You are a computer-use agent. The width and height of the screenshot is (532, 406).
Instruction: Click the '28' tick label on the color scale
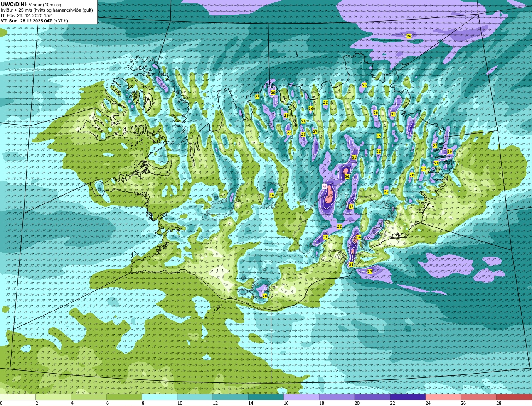coord(498,403)
